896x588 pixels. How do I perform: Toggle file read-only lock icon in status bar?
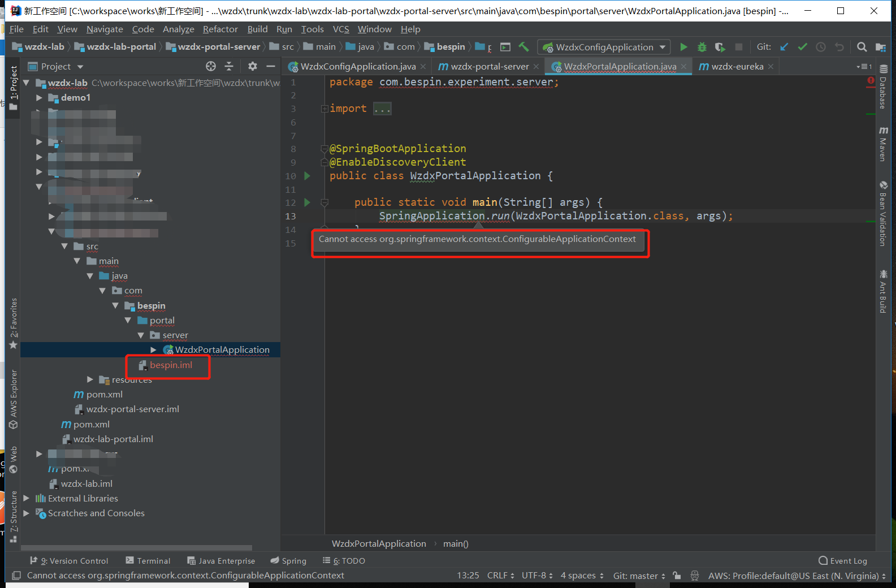pos(677,576)
